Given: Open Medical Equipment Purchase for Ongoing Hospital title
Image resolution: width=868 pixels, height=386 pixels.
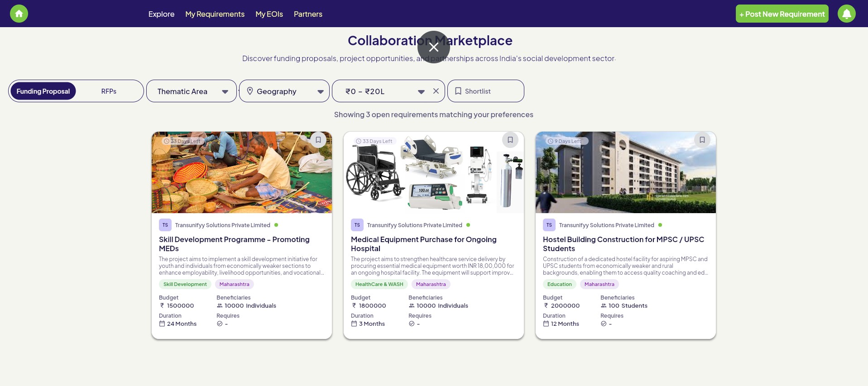Looking at the screenshot, I should coord(424,244).
